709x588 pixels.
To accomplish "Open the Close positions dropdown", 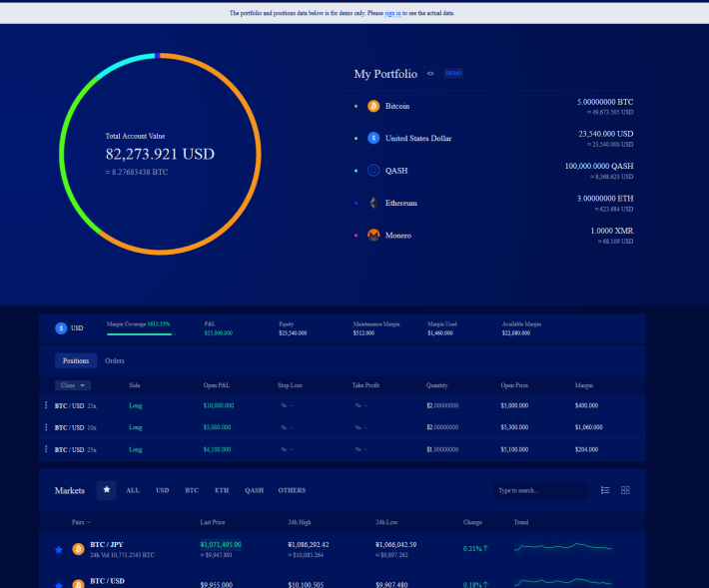I will pyautogui.click(x=73, y=385).
